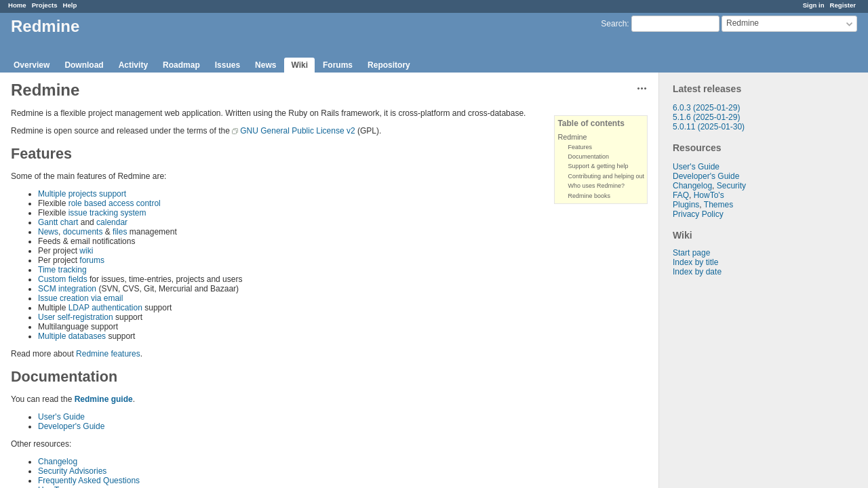
Task: Open the Redmine features link
Action: tap(108, 354)
